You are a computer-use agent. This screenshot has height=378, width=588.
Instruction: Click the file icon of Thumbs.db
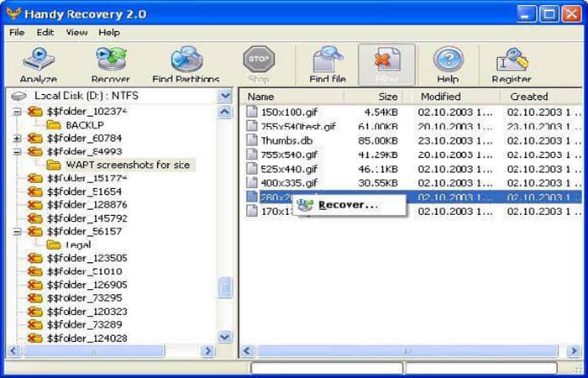[252, 140]
